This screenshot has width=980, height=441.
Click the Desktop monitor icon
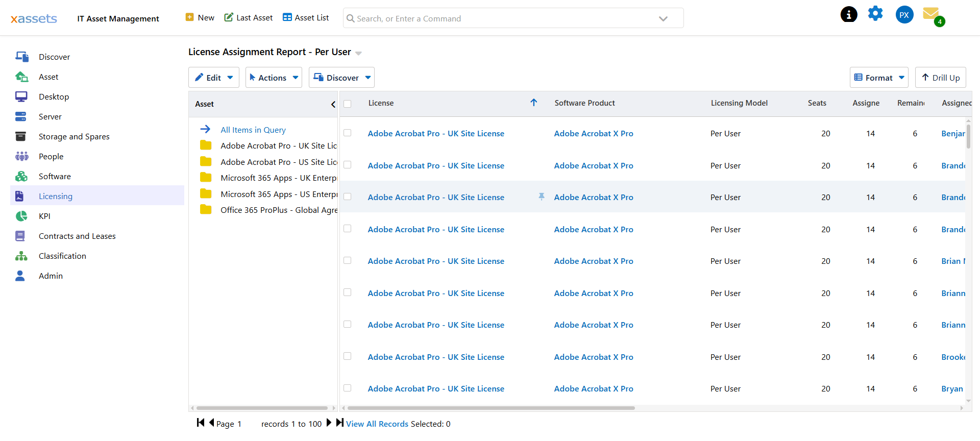point(21,96)
